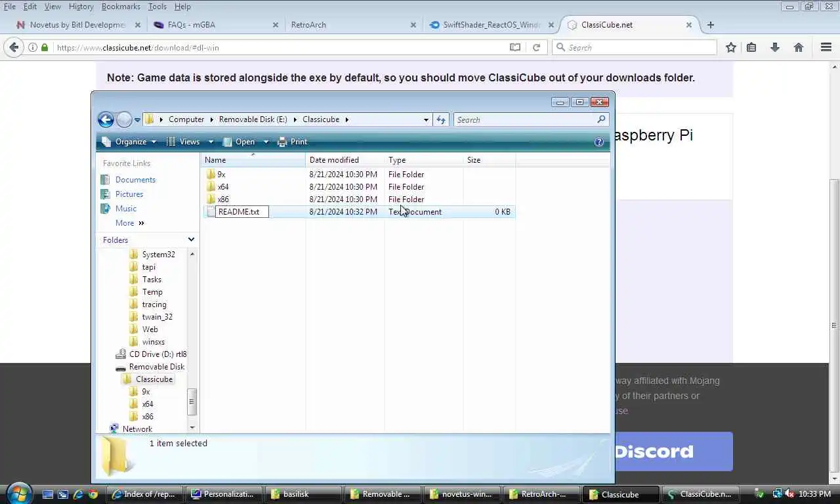Click the Discord button on webpage

(x=673, y=451)
